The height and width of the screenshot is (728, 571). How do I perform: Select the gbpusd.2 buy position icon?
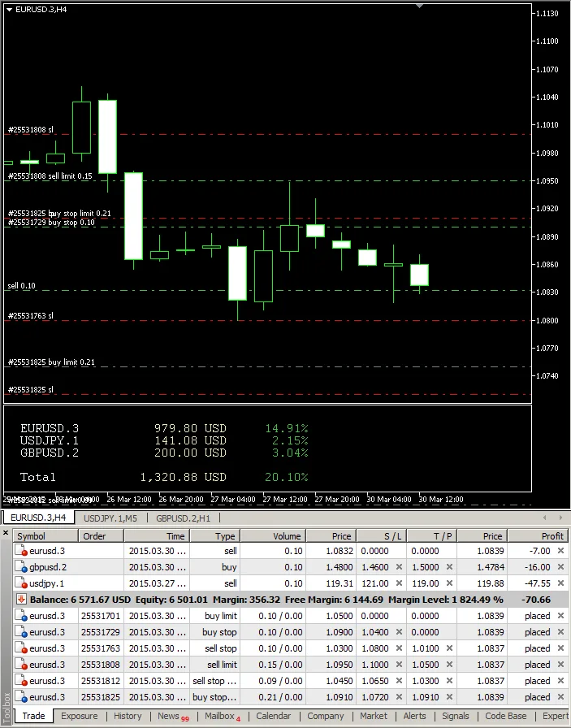[x=21, y=567]
